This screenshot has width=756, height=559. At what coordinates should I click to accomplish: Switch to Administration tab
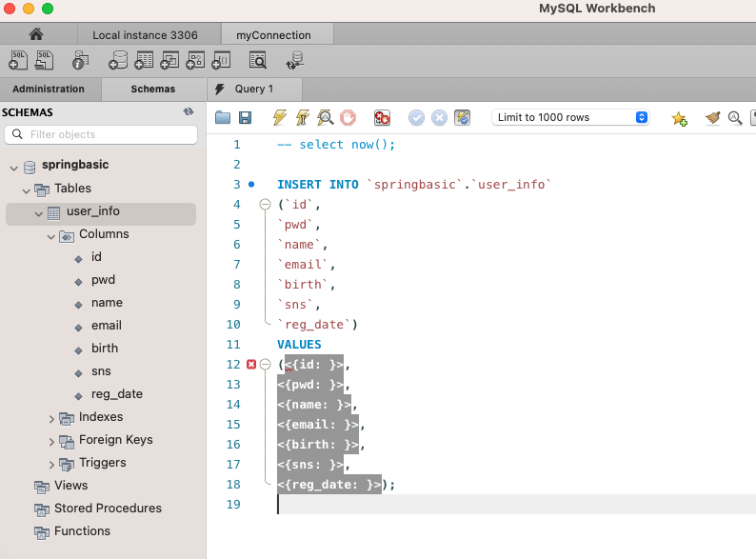coord(49,89)
